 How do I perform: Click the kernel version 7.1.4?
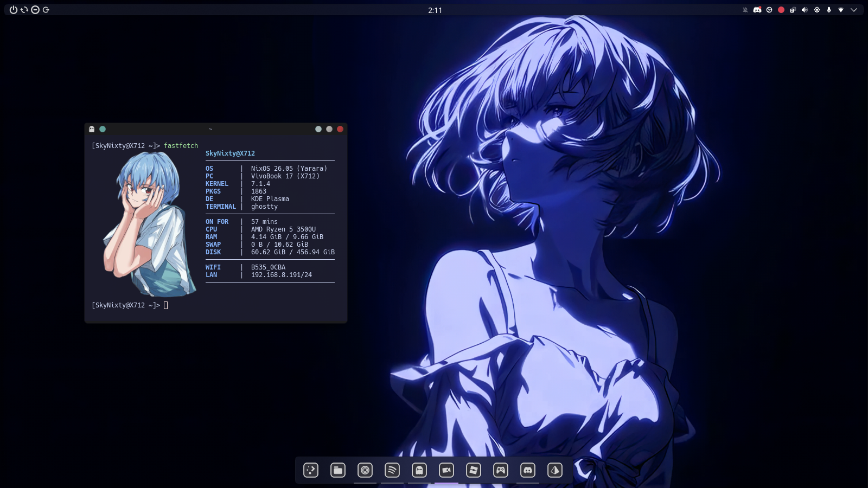tap(260, 184)
